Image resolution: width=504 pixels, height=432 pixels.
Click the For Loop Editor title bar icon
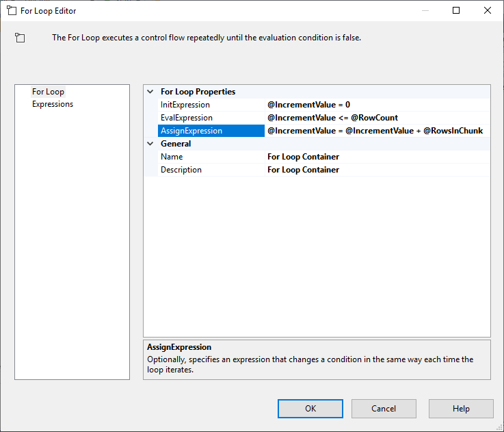click(x=12, y=10)
